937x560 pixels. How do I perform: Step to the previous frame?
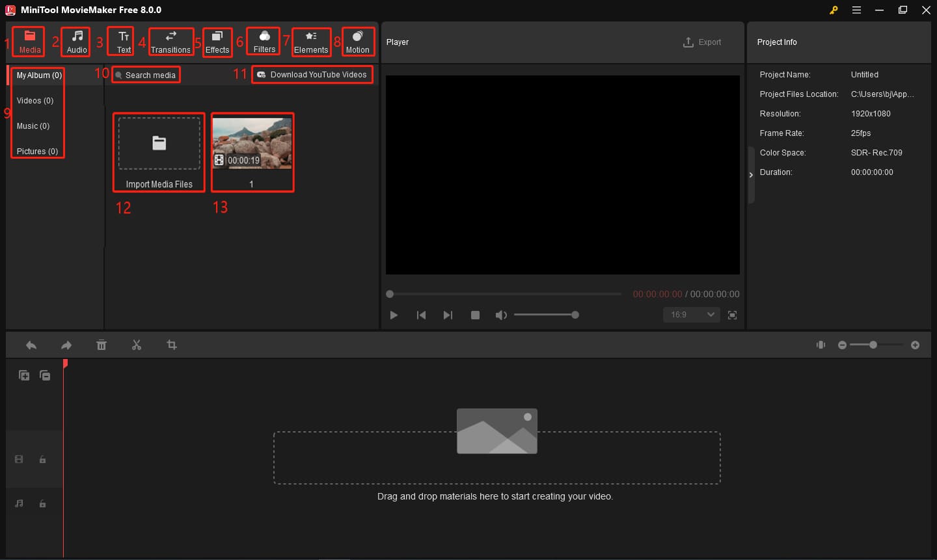tap(421, 315)
